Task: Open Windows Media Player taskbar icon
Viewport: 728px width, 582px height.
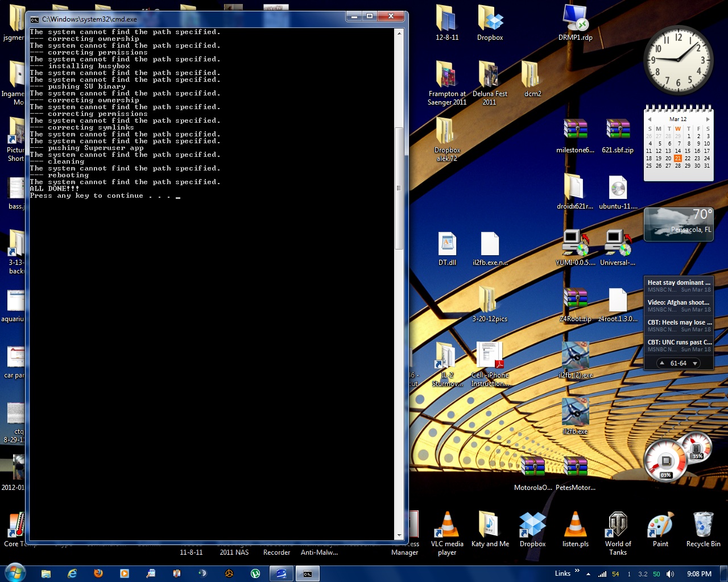Action: point(124,573)
